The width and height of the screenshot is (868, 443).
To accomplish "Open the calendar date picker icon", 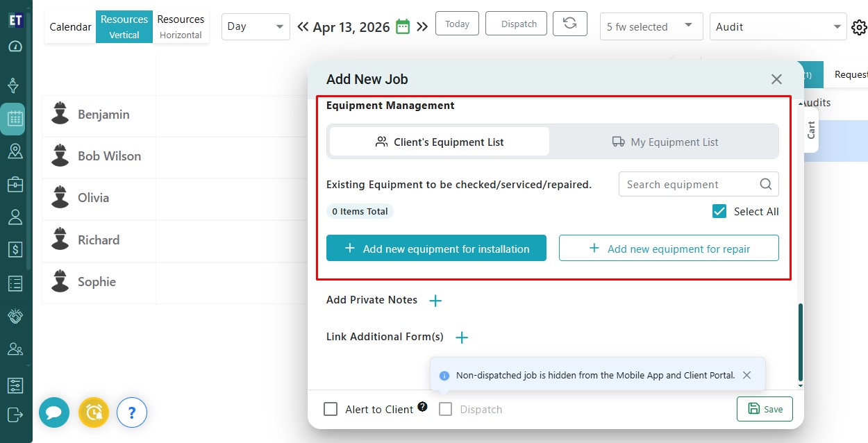I will tap(403, 27).
